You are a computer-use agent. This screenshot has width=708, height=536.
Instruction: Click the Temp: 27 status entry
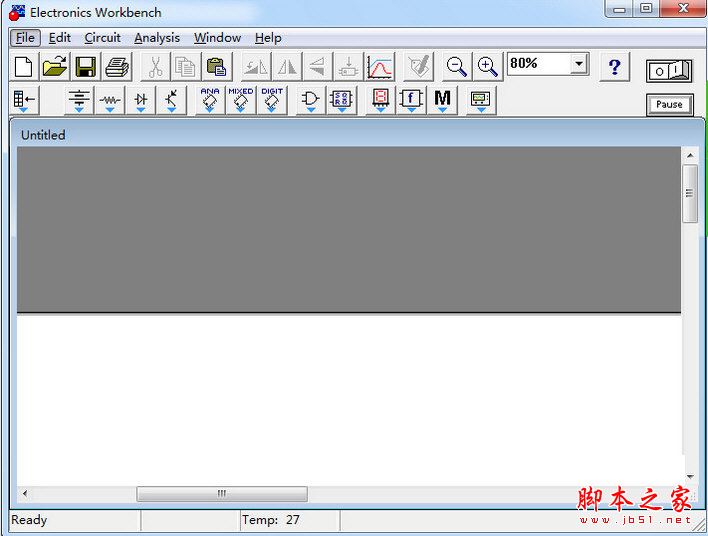tap(270, 520)
